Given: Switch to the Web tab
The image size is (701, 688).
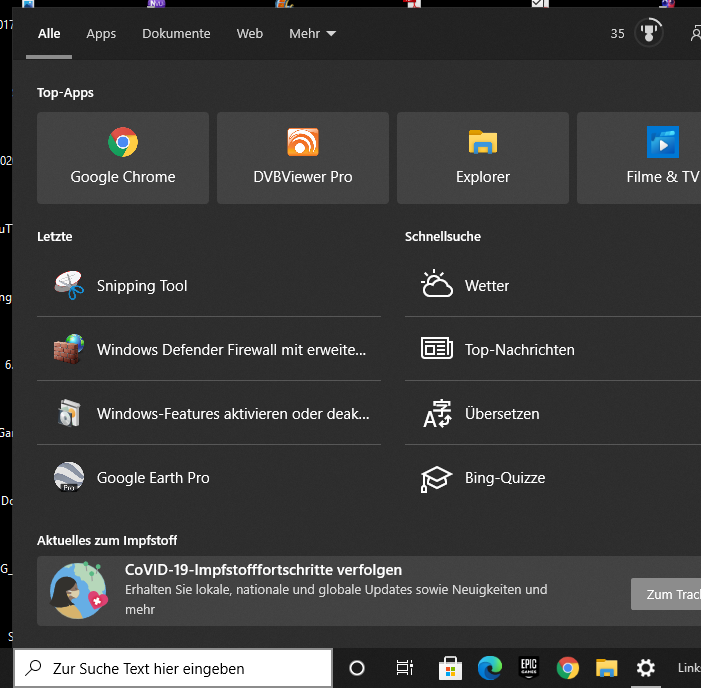Looking at the screenshot, I should click(x=249, y=34).
